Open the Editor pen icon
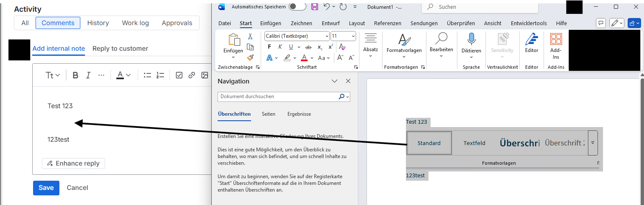 pyautogui.click(x=532, y=39)
